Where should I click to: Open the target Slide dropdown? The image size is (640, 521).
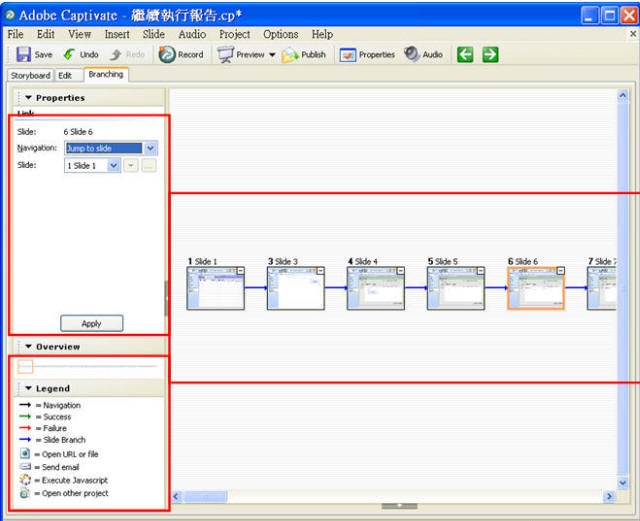(113, 165)
